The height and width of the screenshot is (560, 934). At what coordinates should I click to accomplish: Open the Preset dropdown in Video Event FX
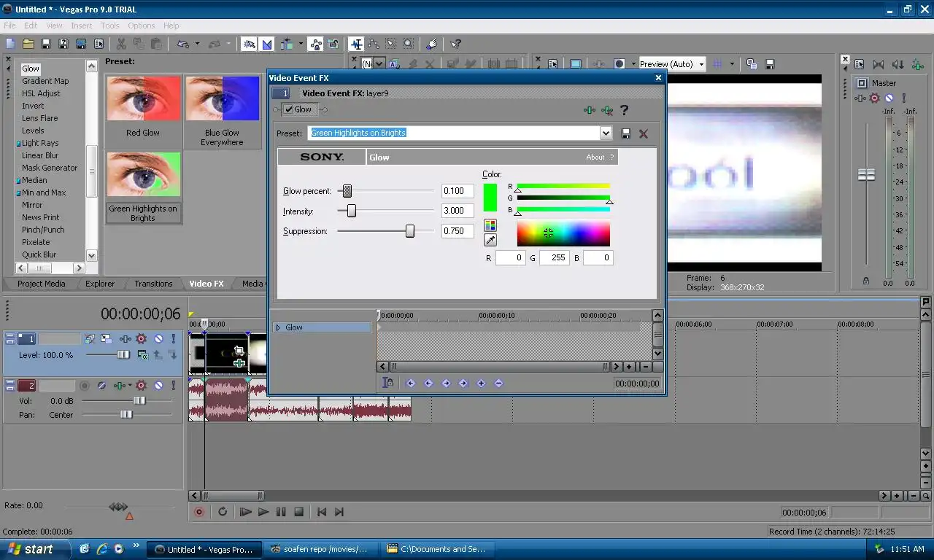[606, 133]
